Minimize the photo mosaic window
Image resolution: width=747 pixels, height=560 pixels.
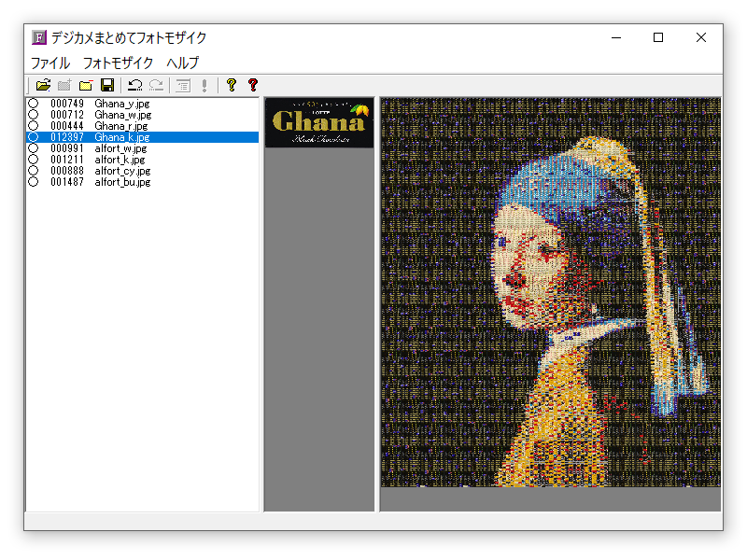coord(616,37)
